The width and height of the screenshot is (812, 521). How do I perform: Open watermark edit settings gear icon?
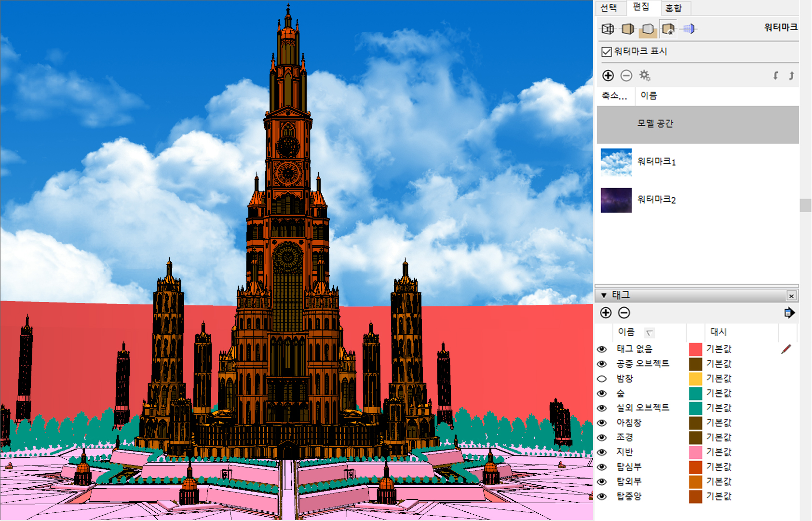(645, 76)
